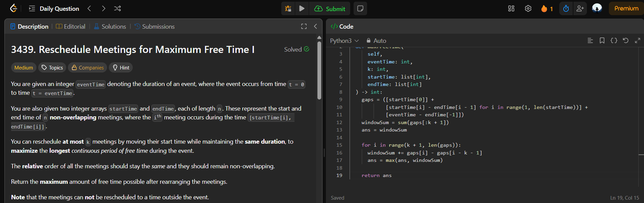Screen dimensions: 644x203
Task: Click the debug code icon
Action: [x=288, y=9]
